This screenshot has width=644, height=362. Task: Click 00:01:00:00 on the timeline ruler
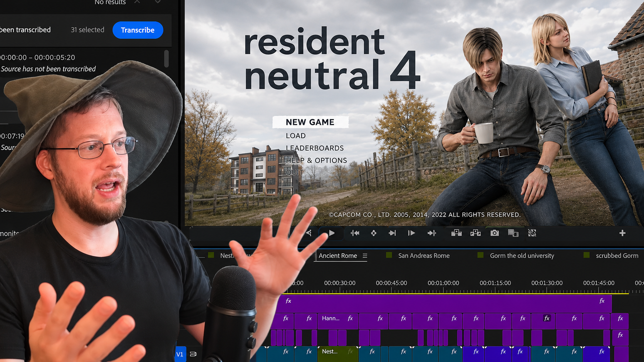click(443, 283)
